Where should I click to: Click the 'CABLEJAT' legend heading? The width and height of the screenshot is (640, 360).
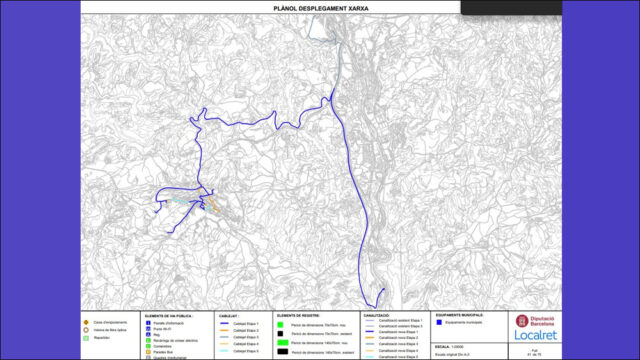point(229,316)
